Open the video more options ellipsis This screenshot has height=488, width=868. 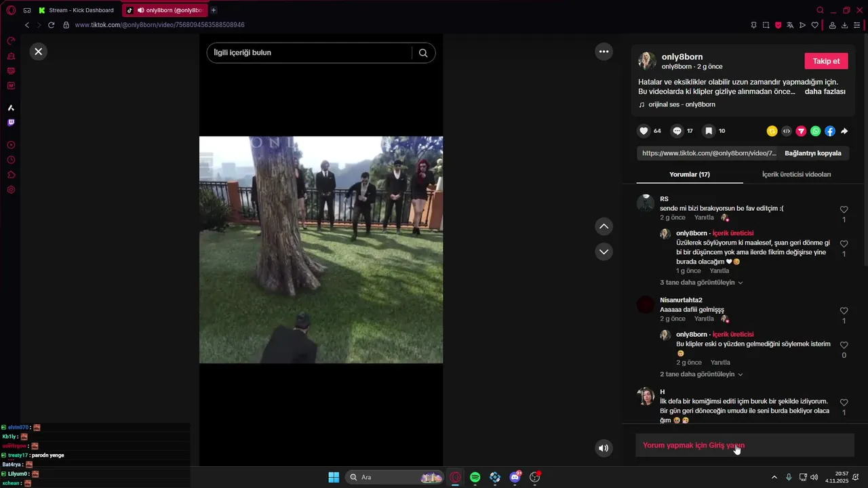(604, 52)
